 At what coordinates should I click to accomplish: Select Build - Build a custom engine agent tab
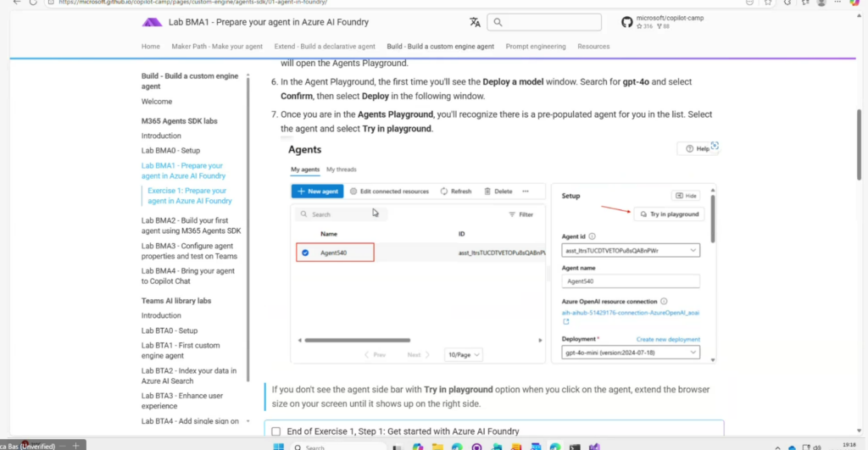point(440,47)
